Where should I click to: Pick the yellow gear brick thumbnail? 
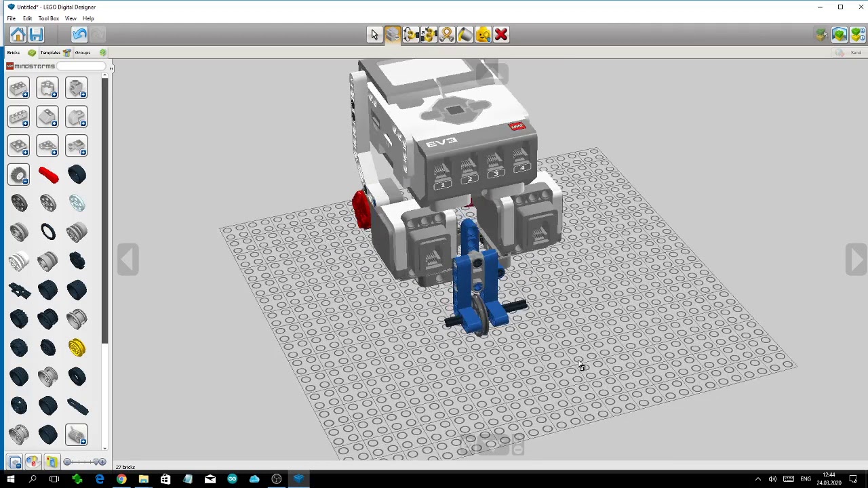(77, 348)
